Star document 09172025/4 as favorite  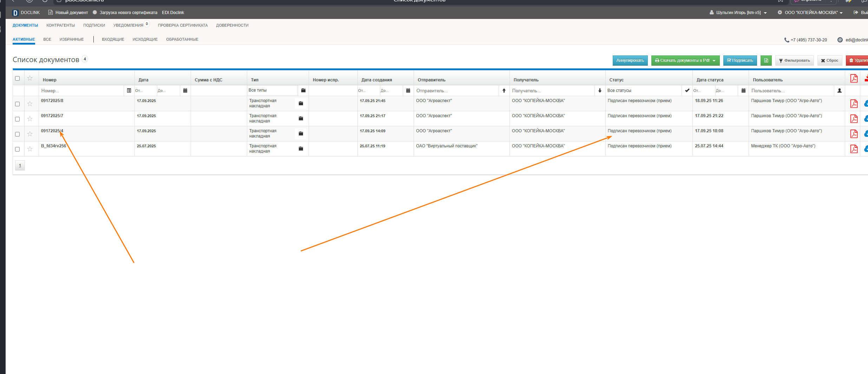pos(30,134)
